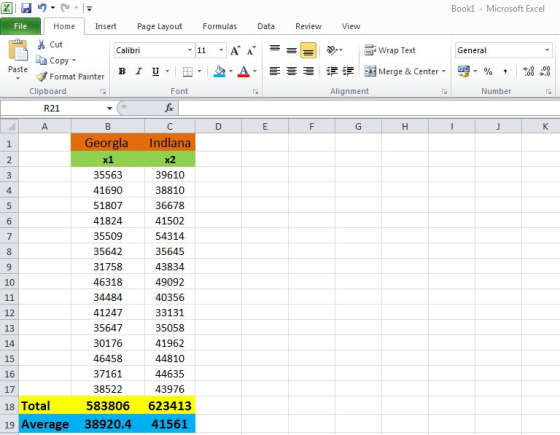Switch to the Data tab
Viewport: 560px width, 435px height.
tap(266, 26)
